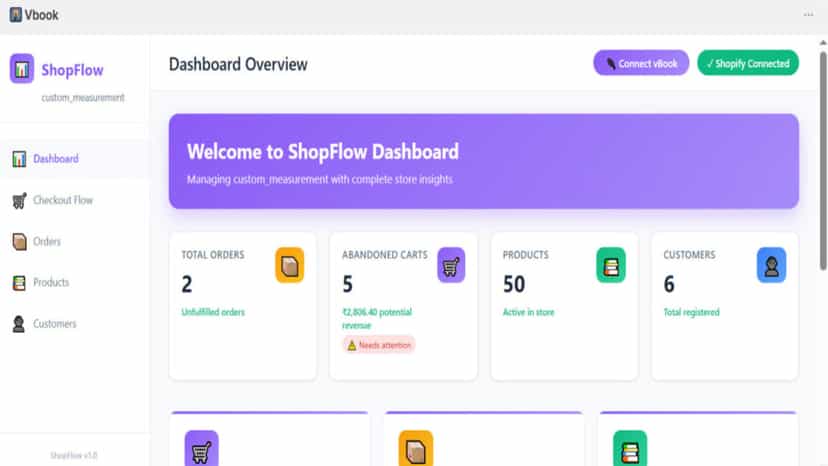Click the ABANDONED CARTS card label
Image resolution: width=828 pixels, height=466 pixels.
coord(385,255)
